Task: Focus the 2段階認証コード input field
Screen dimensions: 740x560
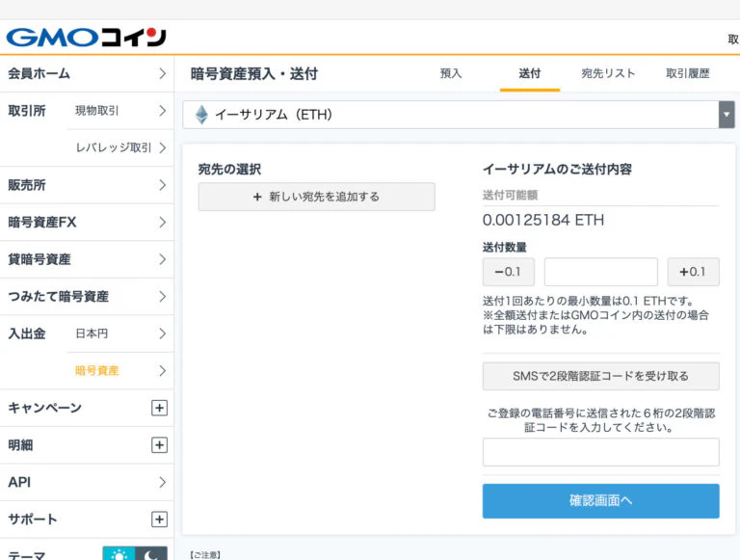Action: 601,452
